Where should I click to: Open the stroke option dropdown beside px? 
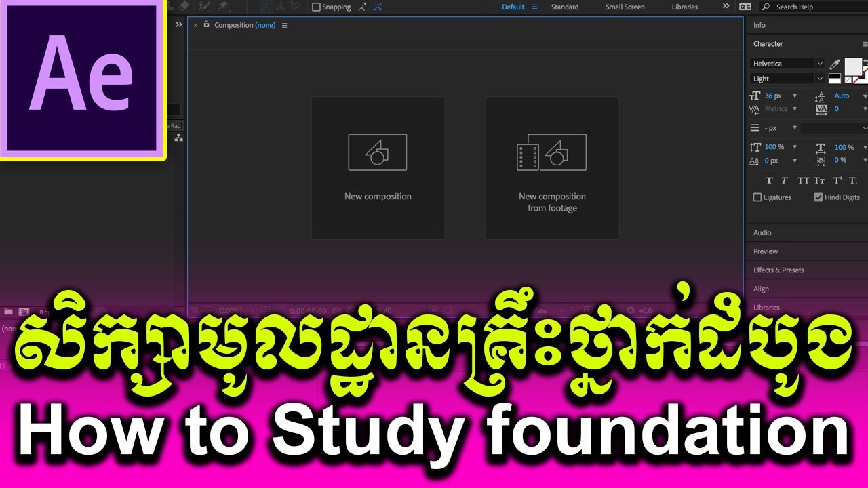pyautogui.click(x=834, y=128)
